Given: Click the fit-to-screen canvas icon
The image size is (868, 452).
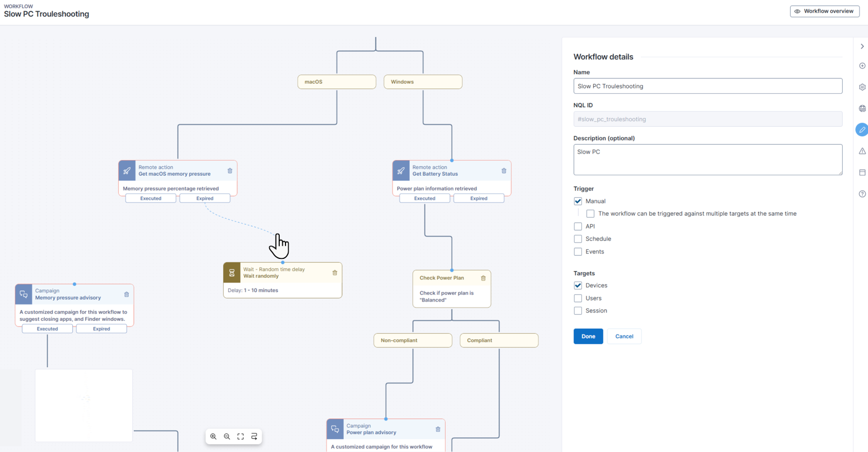Looking at the screenshot, I should 241,436.
